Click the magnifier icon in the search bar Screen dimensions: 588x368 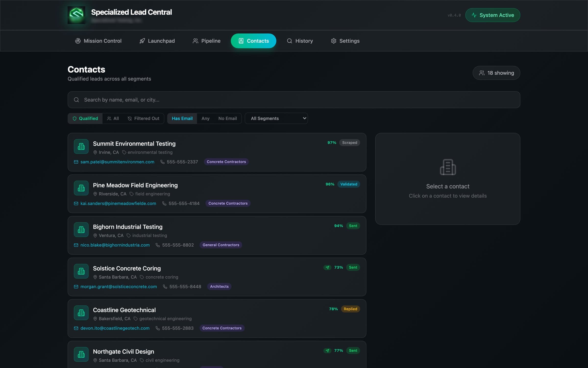[76, 100]
